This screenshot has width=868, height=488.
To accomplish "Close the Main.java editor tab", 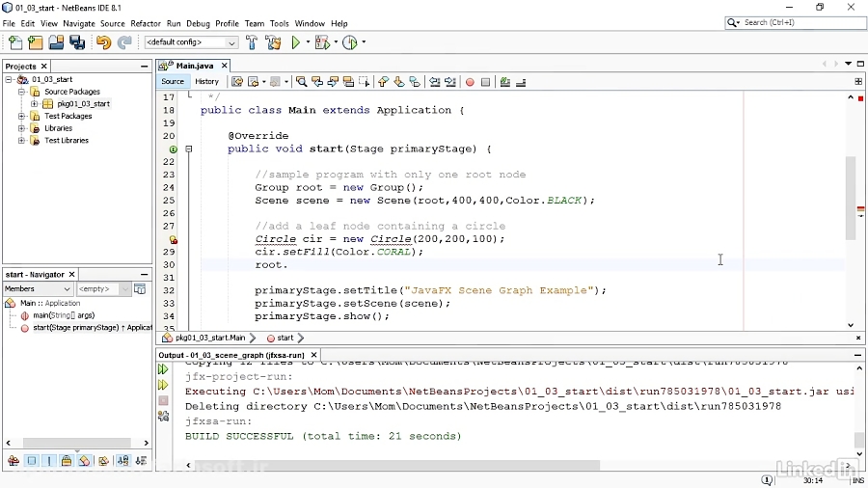I will [x=224, y=66].
